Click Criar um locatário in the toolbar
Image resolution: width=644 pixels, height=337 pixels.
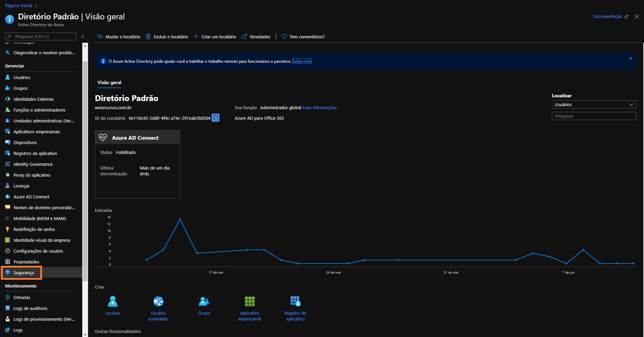[215, 37]
